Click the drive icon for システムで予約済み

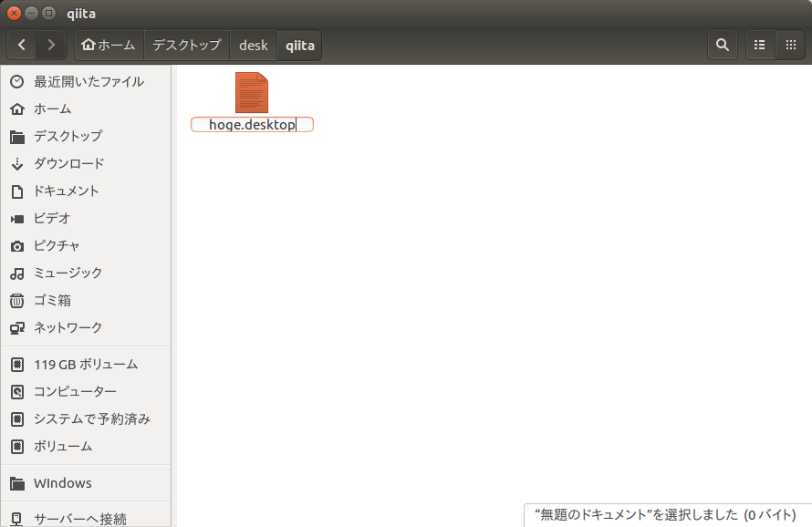point(17,419)
